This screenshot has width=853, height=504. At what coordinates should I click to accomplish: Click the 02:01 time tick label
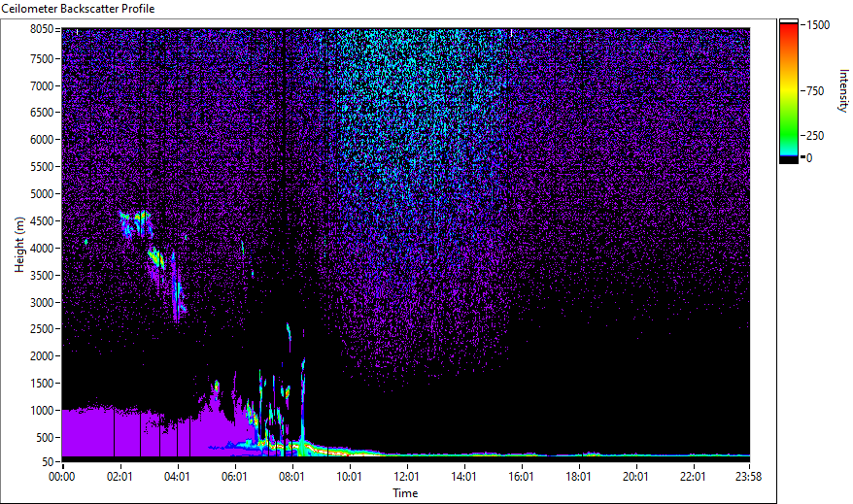[119, 477]
